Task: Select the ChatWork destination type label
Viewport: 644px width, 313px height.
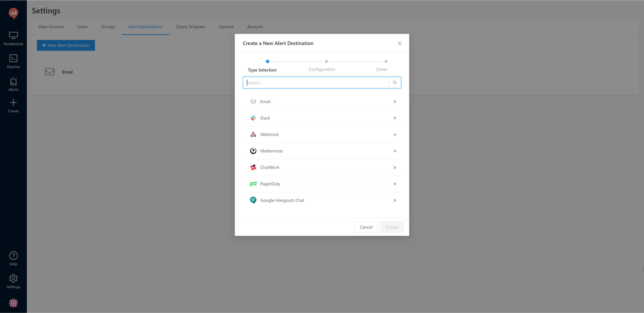Action: pyautogui.click(x=270, y=168)
